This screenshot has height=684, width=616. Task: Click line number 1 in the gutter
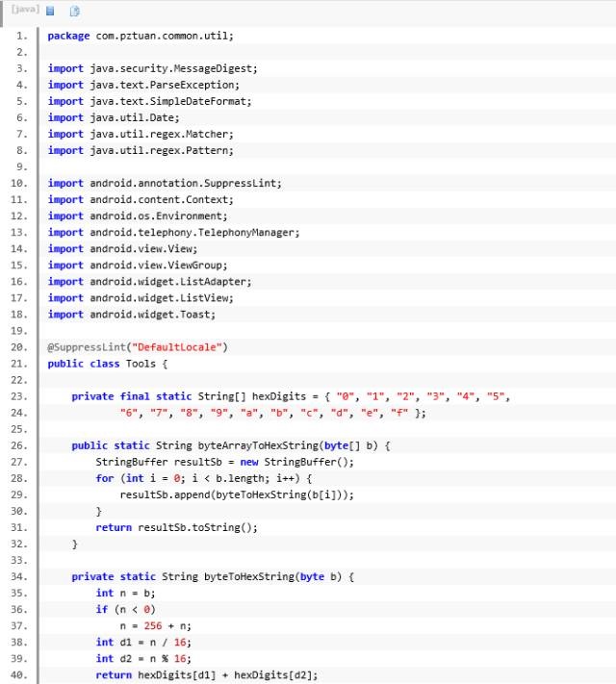click(21, 36)
